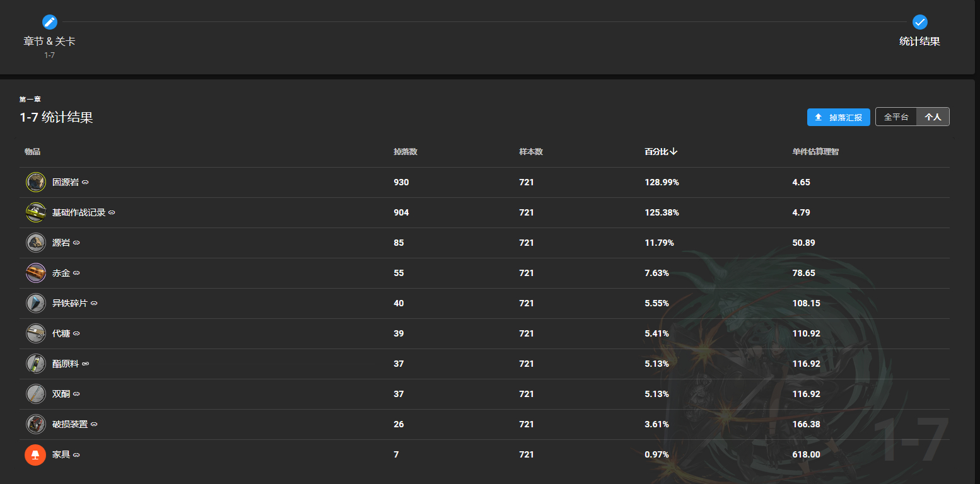Click the orange 家具 furniture icon
The height and width of the screenshot is (484, 980).
pyautogui.click(x=35, y=454)
